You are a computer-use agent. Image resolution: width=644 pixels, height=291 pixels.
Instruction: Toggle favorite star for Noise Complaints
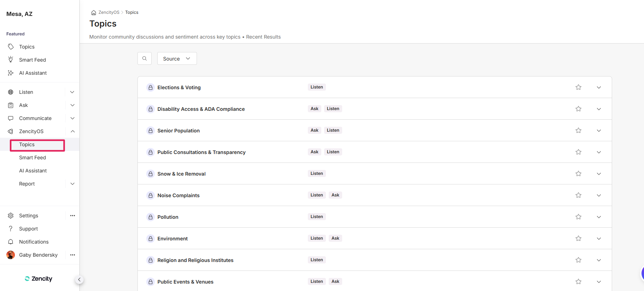578,195
